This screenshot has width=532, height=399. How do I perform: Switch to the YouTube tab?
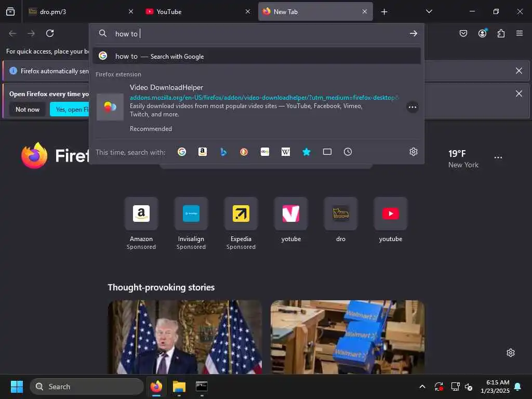click(x=198, y=11)
